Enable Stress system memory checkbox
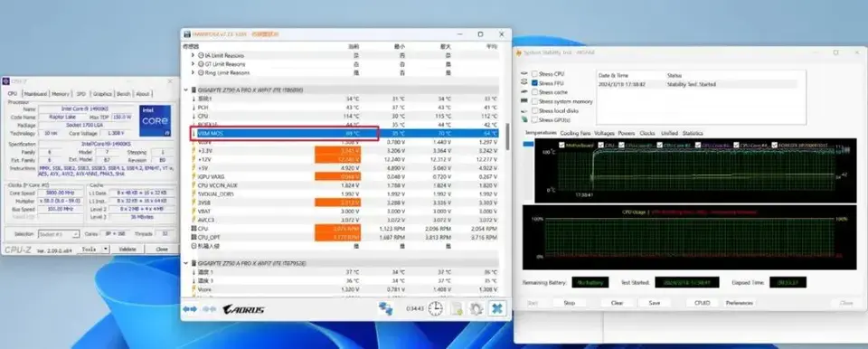 [x=534, y=101]
